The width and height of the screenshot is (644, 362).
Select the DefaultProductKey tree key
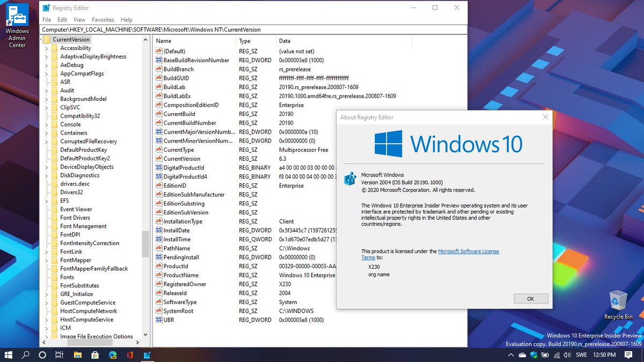tap(83, 150)
